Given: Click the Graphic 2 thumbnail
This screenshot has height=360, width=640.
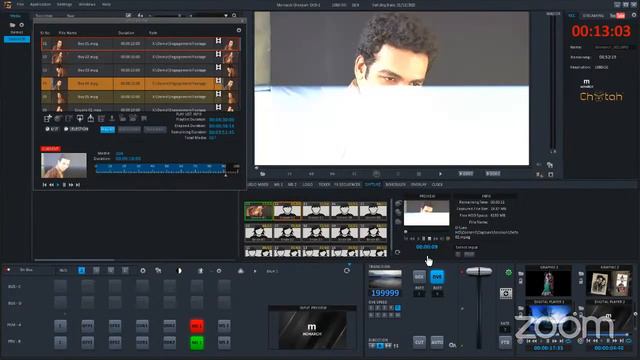Looking at the screenshot, I should [609, 283].
